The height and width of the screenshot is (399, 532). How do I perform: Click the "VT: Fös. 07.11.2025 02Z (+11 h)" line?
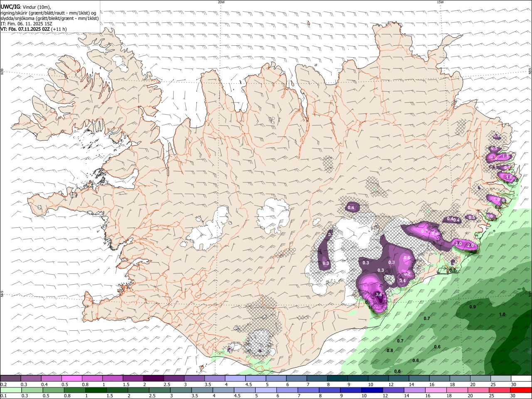pyautogui.click(x=34, y=29)
